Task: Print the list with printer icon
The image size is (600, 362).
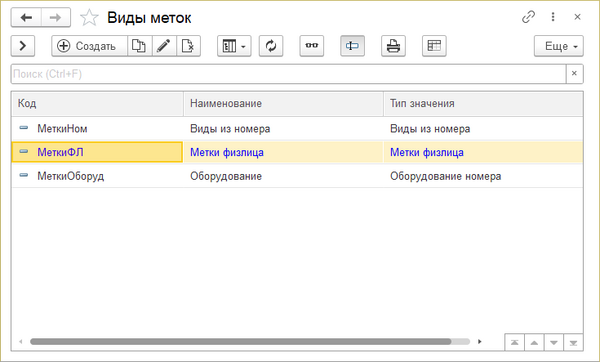Action: (393, 46)
